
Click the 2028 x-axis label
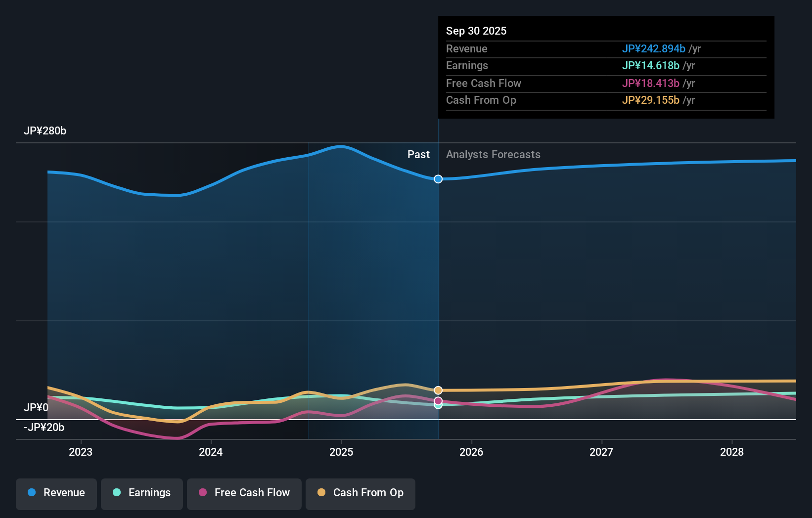click(732, 452)
